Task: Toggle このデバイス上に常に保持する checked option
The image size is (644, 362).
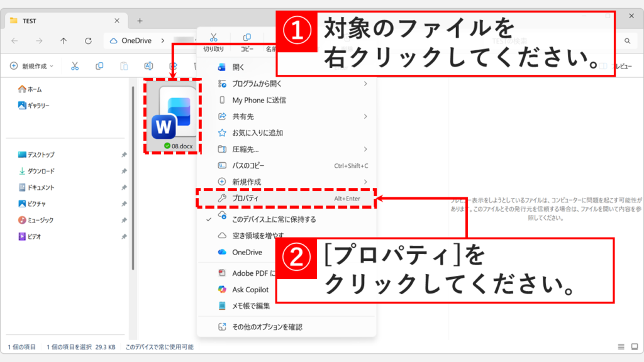Action: click(274, 219)
